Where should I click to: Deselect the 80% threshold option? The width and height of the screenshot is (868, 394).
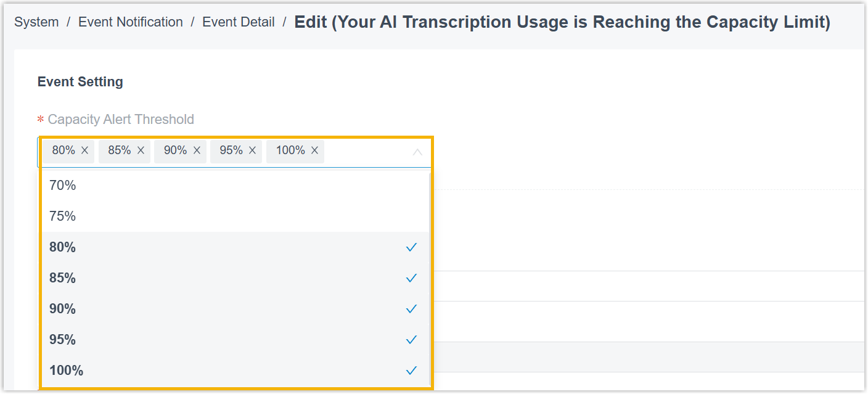point(63,247)
